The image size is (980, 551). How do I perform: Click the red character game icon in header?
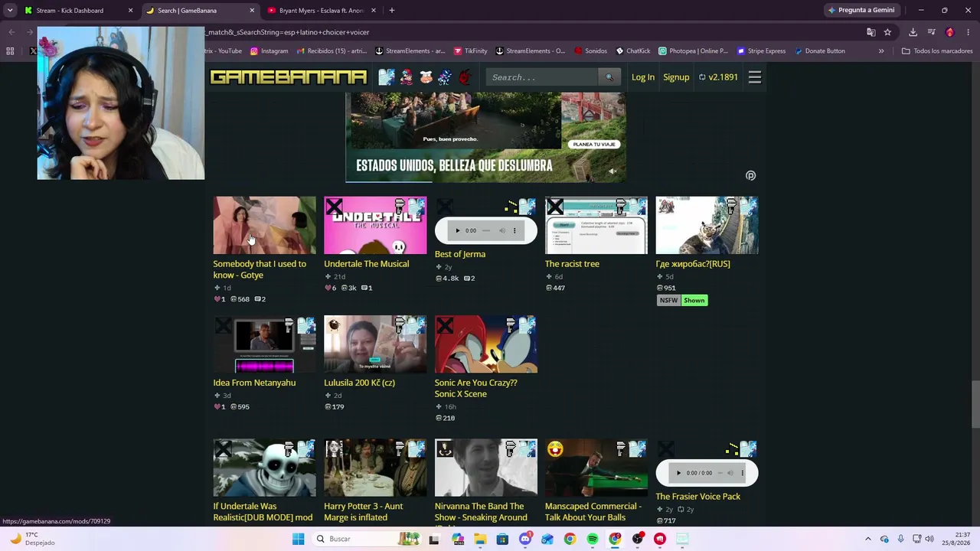[465, 77]
